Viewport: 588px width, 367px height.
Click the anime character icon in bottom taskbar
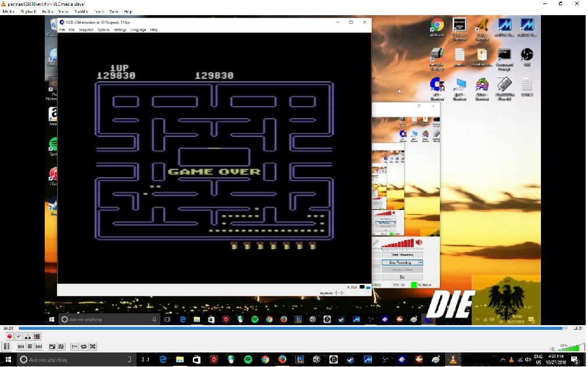[419, 359]
